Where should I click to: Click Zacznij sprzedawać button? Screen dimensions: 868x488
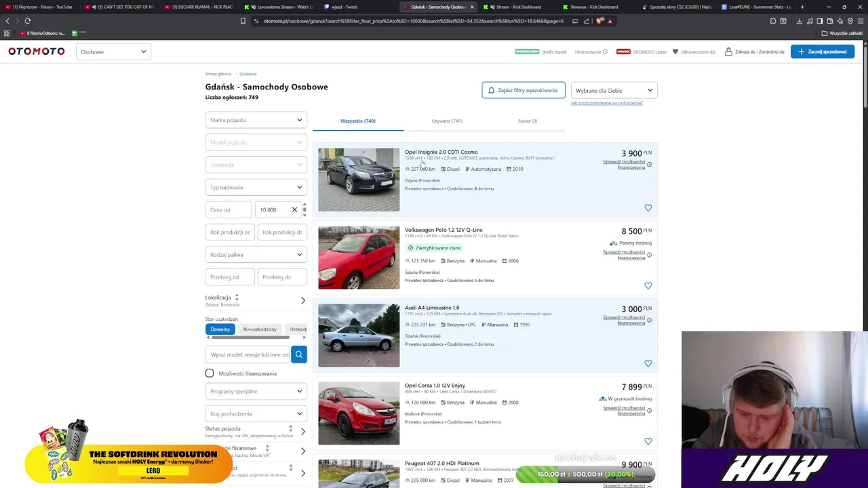point(823,52)
